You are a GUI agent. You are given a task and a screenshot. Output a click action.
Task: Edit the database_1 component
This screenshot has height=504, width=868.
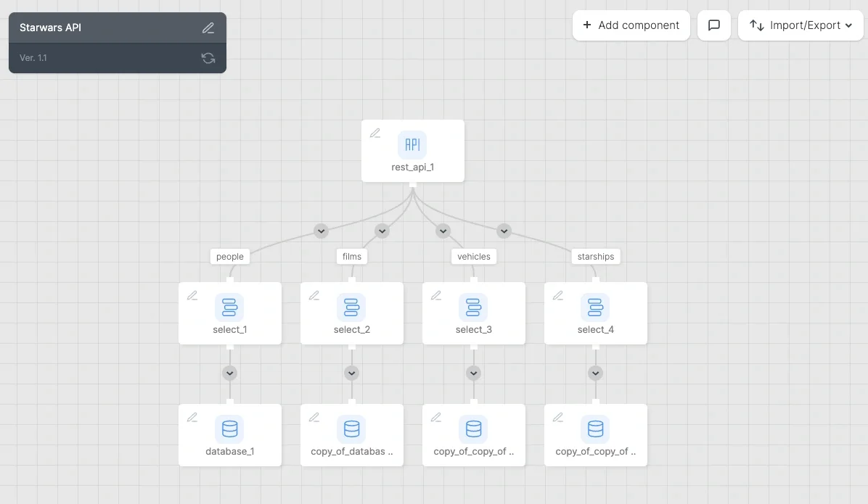192,418
